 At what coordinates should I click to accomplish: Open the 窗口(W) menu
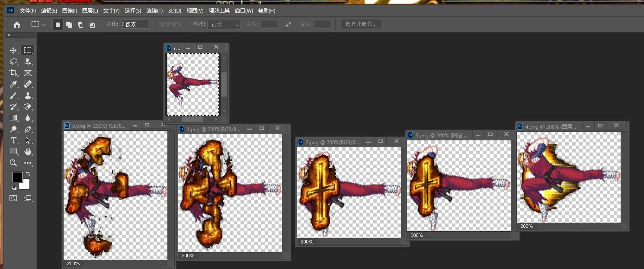pos(244,10)
